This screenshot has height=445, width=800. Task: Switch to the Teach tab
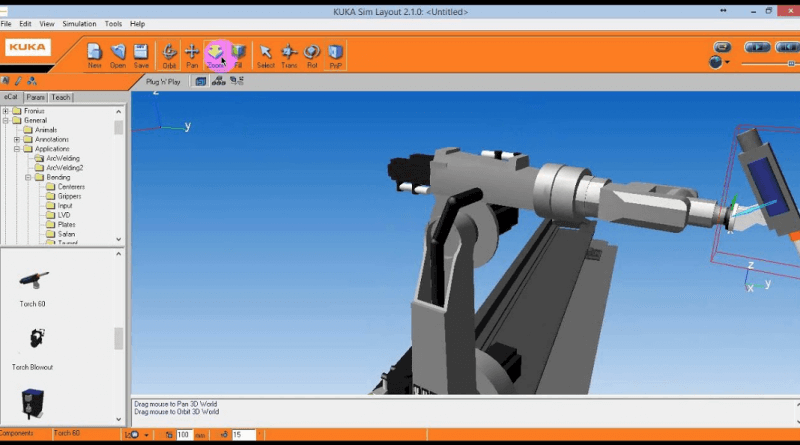[x=61, y=98]
